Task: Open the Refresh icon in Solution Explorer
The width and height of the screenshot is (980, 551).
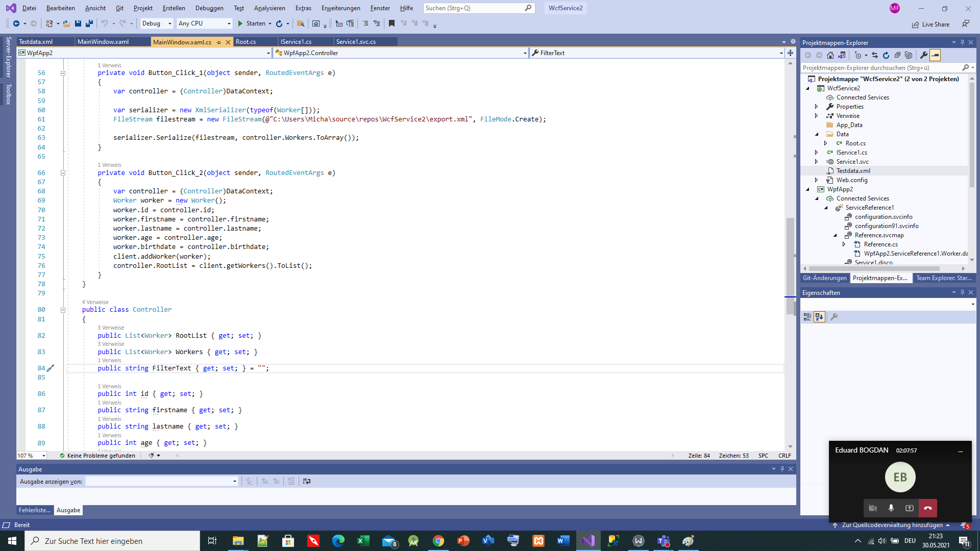Action: (x=887, y=55)
